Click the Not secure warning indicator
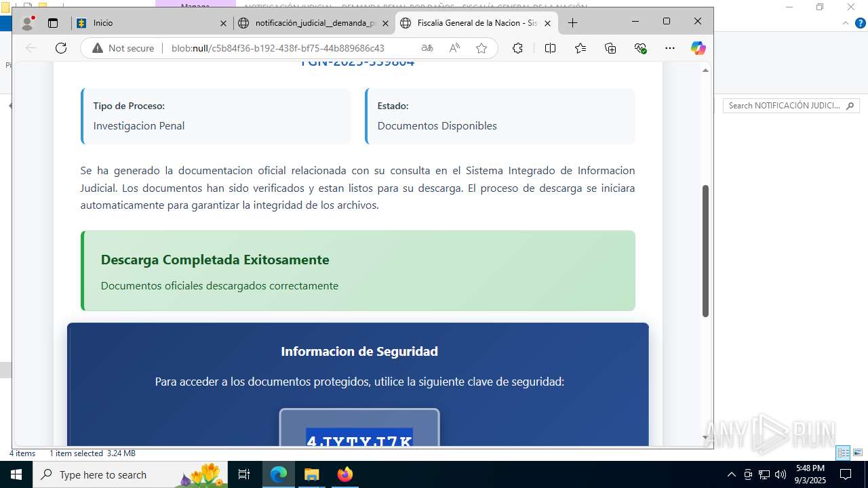This screenshot has width=868, height=488. pyautogui.click(x=123, y=48)
